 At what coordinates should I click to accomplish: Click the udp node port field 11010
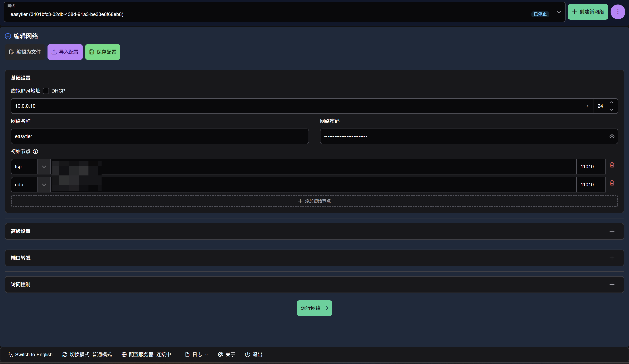pos(591,185)
